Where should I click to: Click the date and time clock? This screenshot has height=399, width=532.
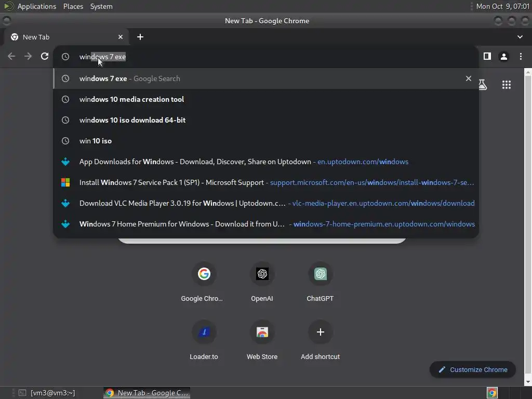point(502,6)
